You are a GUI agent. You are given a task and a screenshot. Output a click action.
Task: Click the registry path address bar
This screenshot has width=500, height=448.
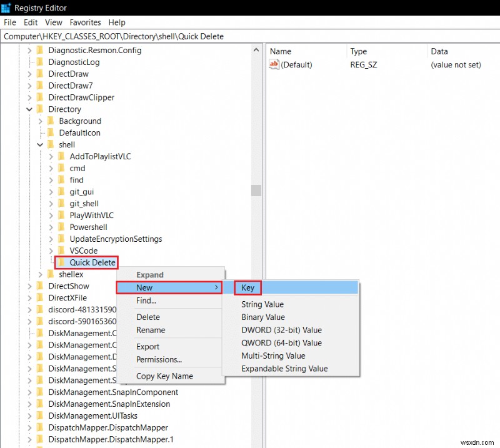[125, 36]
